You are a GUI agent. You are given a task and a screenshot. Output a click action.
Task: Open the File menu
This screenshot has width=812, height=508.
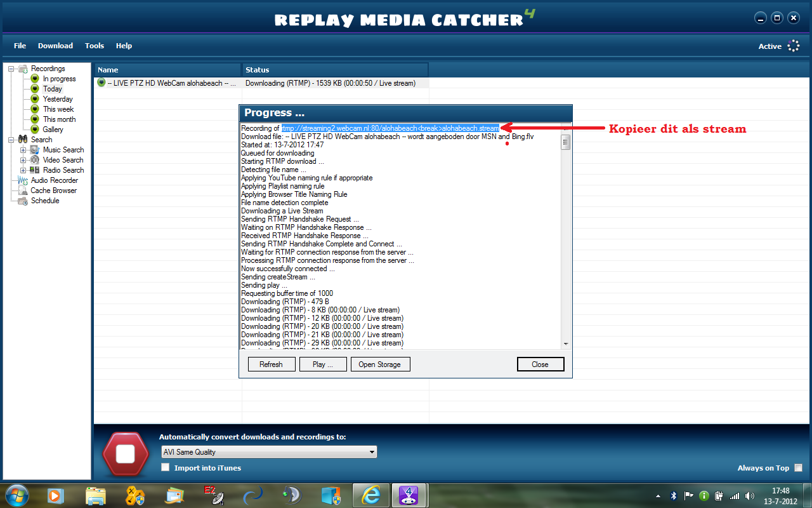(x=20, y=46)
